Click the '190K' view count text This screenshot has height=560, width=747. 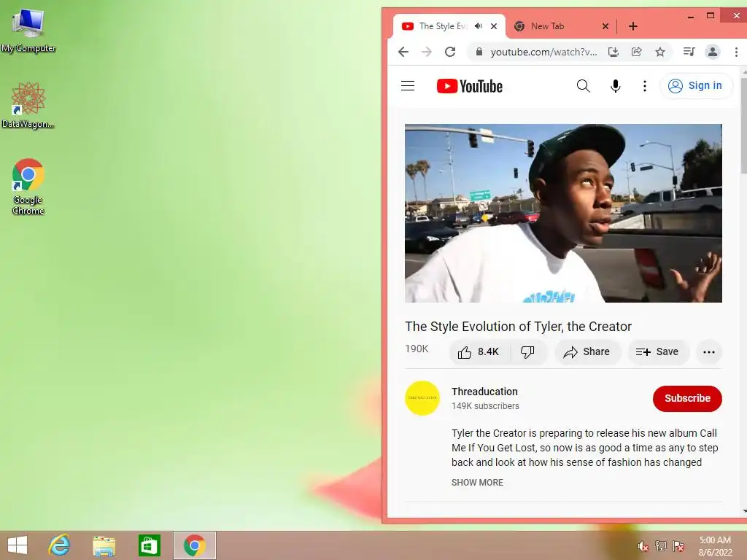[x=417, y=349]
